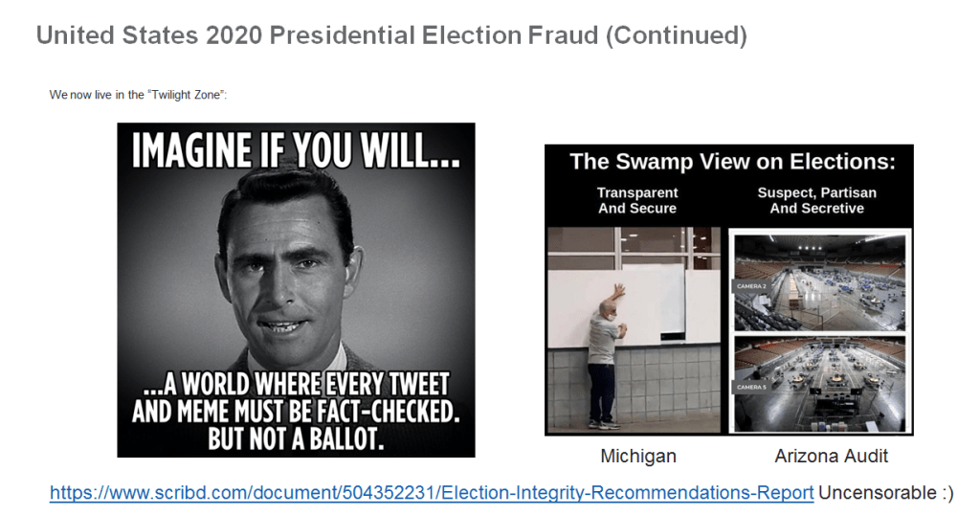
Task: Click the "BUT NOT A BALLOT." meme caption
Action: (296, 440)
